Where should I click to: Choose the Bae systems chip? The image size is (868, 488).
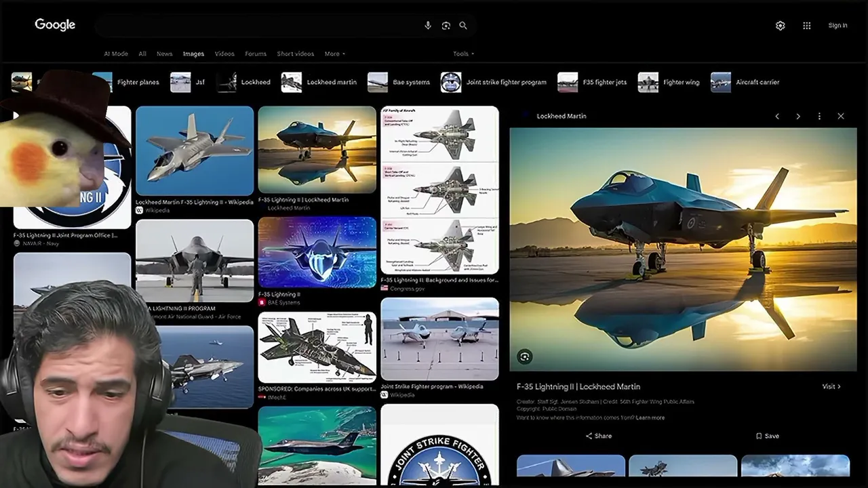pos(399,82)
